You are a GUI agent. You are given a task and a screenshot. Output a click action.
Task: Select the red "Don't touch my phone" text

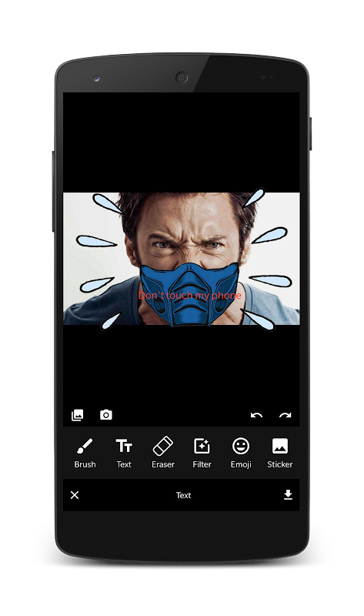(x=189, y=296)
